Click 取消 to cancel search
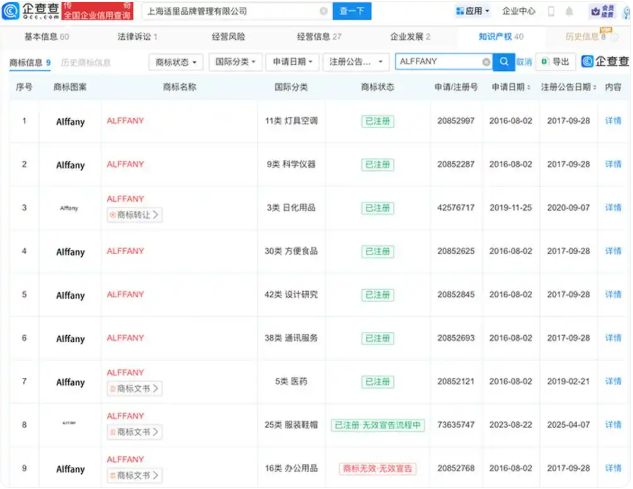Screen dimensions: 633x489 524,62
